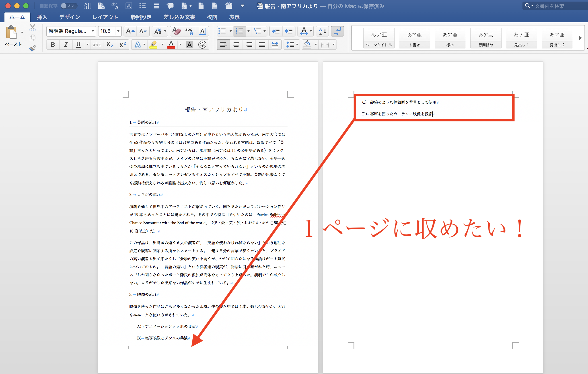Screen dimensions: 588x374
Task: Click the Cut scissors icon
Action: point(33,28)
